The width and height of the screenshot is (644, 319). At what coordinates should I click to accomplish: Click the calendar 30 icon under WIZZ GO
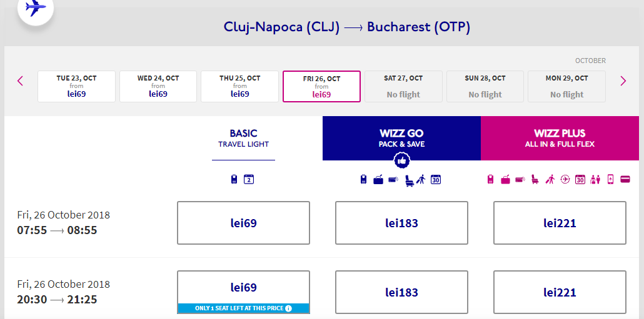[436, 179]
